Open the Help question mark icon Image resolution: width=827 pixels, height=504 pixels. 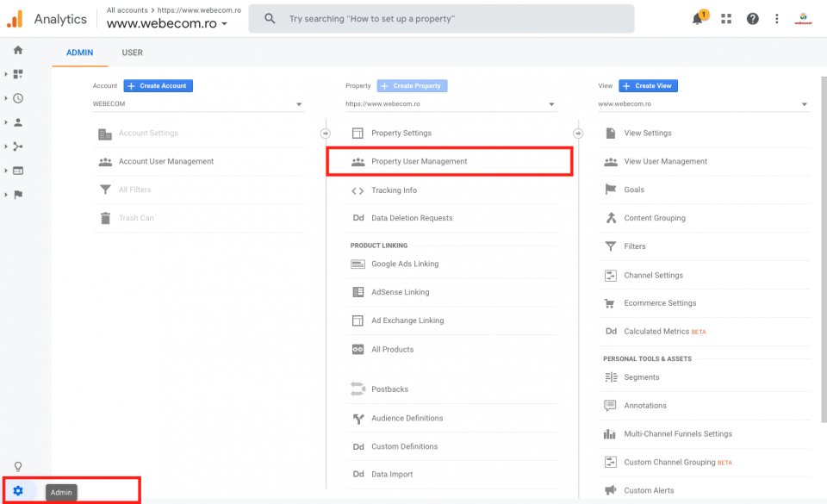(x=753, y=18)
